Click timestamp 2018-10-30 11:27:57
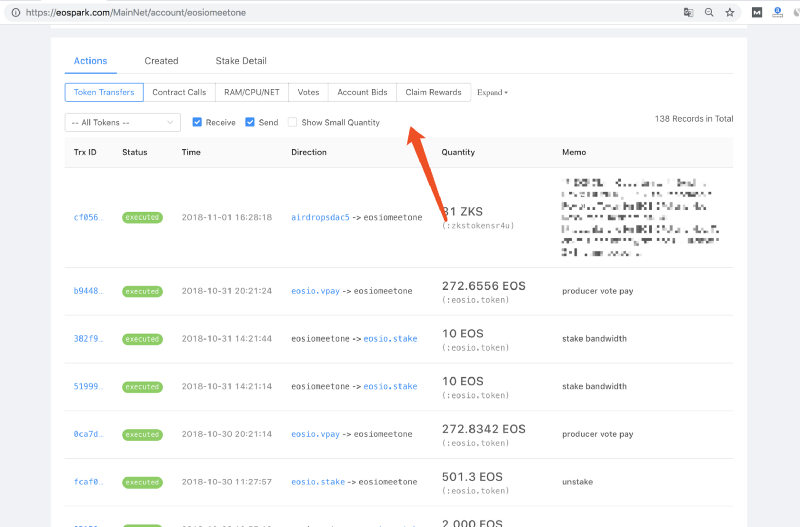Image resolution: width=800 pixels, height=527 pixels. [x=227, y=482]
